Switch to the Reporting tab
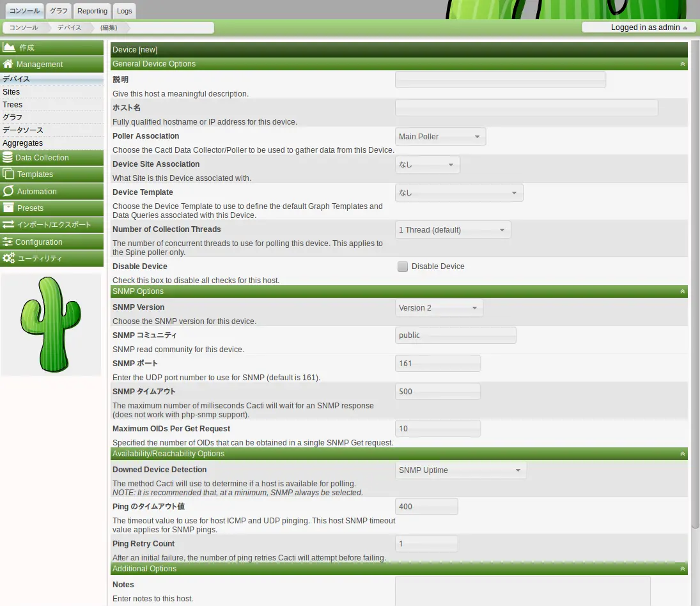This screenshot has height=609, width=700. tap(92, 11)
